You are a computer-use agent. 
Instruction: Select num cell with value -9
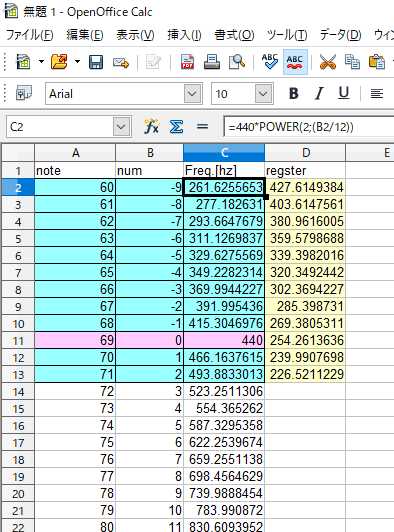pos(150,187)
